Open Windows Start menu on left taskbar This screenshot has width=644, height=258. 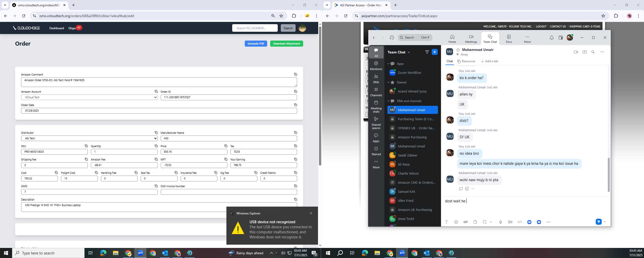pyautogui.click(x=6, y=253)
